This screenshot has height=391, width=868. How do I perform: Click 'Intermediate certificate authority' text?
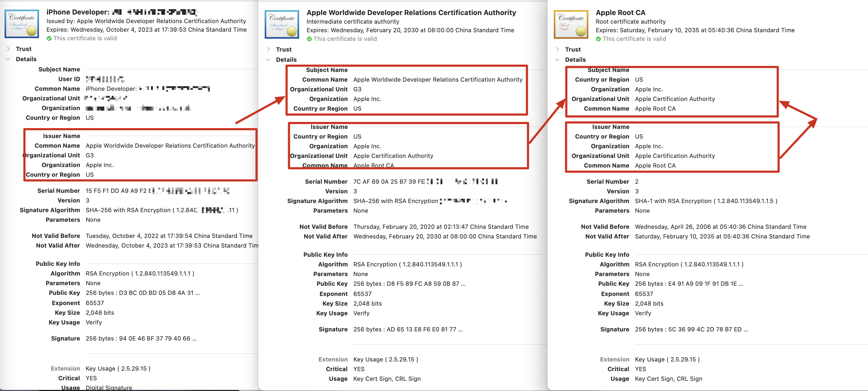pyautogui.click(x=353, y=21)
